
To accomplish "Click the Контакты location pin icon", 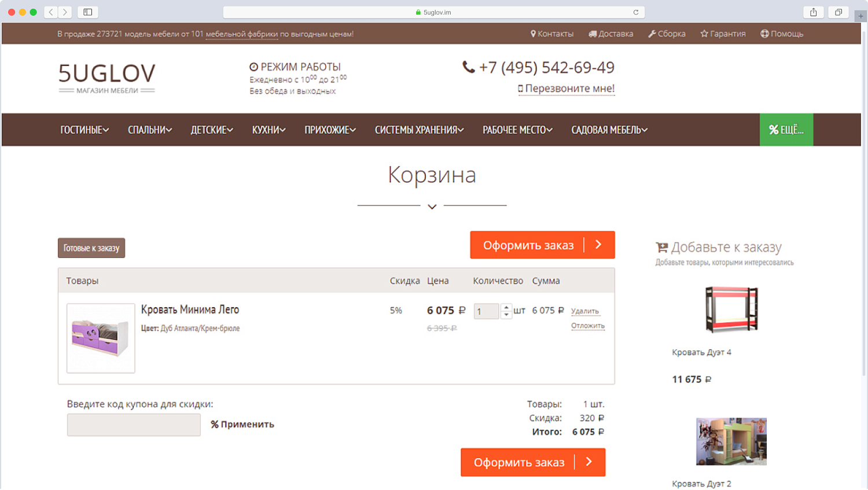I will pyautogui.click(x=533, y=34).
